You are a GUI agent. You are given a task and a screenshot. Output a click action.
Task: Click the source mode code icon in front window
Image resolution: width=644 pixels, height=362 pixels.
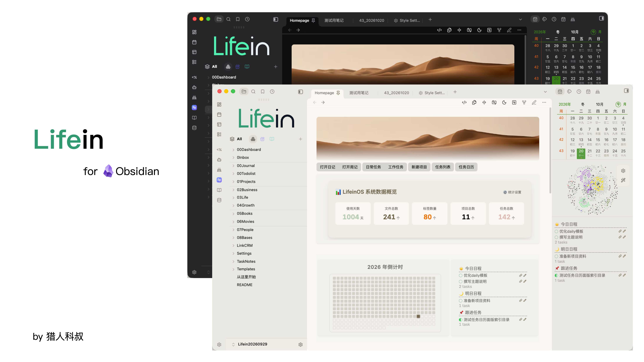click(x=464, y=102)
